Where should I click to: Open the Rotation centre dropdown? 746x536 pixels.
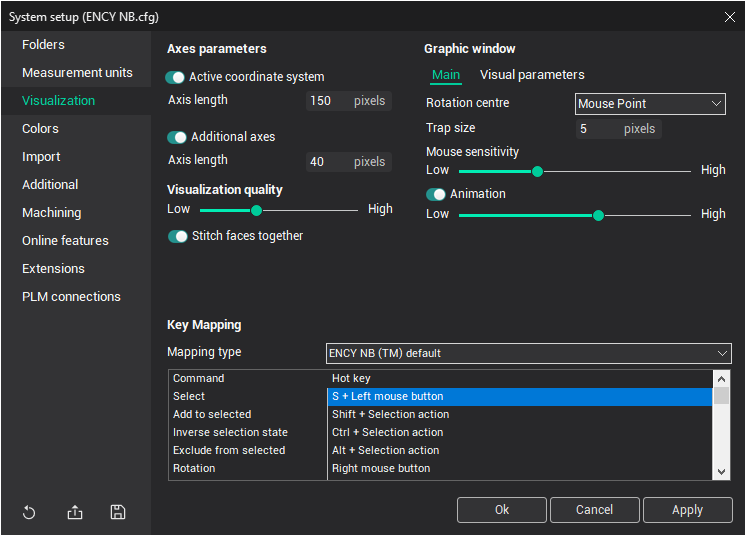(x=650, y=104)
